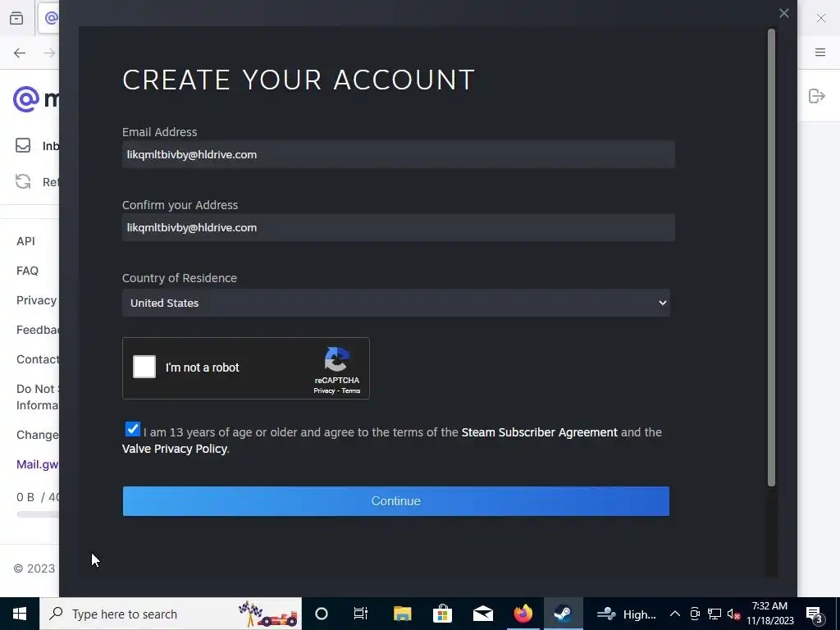Open the browser hamburger menu

pos(820,52)
